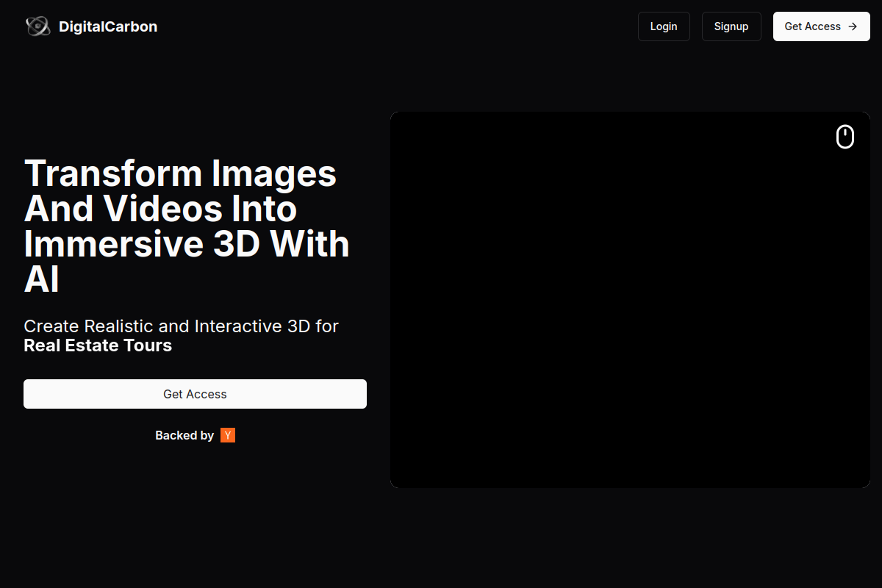Click the wide Get Access button below the tagline
The width and height of the screenshot is (882, 588).
195,394
